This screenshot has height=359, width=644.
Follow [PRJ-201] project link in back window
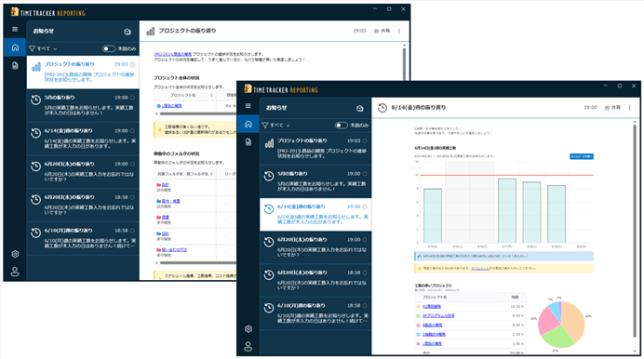[x=172, y=54]
